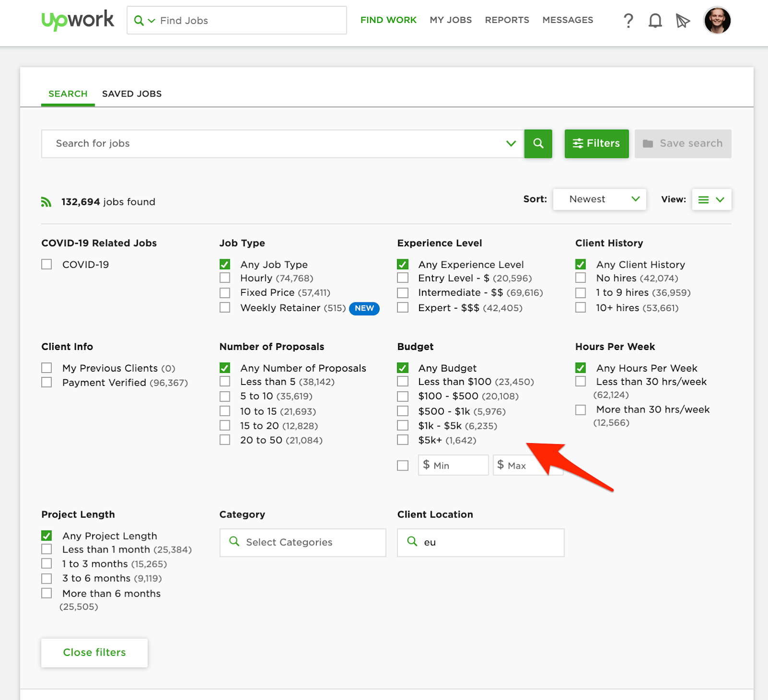
Task: Open MESSAGES page
Action: [x=568, y=20]
